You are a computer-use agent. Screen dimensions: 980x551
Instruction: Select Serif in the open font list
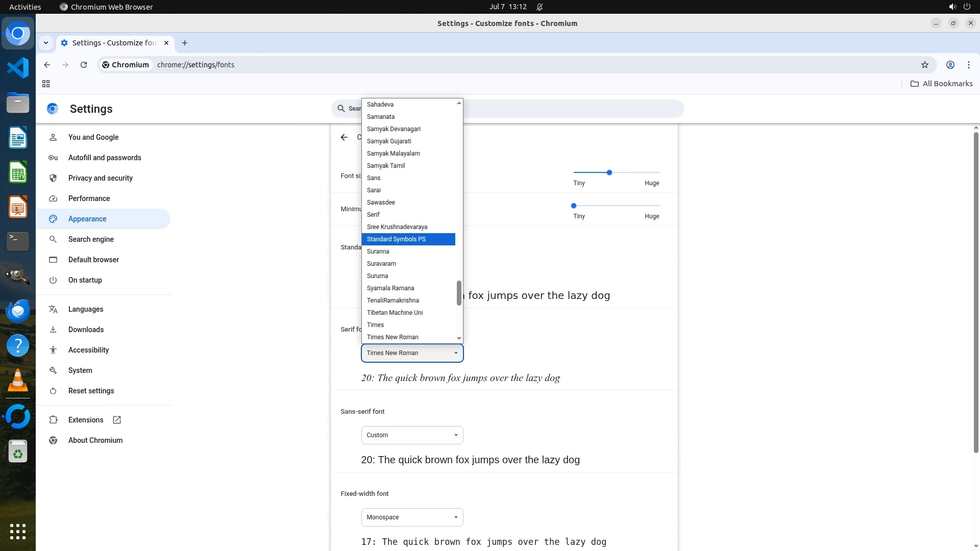[x=373, y=215]
